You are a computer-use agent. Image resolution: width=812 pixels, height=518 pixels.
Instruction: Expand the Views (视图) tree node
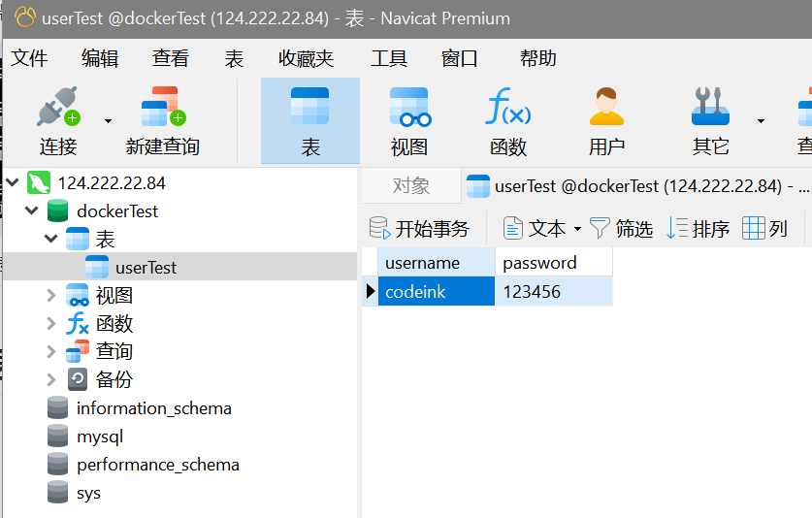pos(51,296)
